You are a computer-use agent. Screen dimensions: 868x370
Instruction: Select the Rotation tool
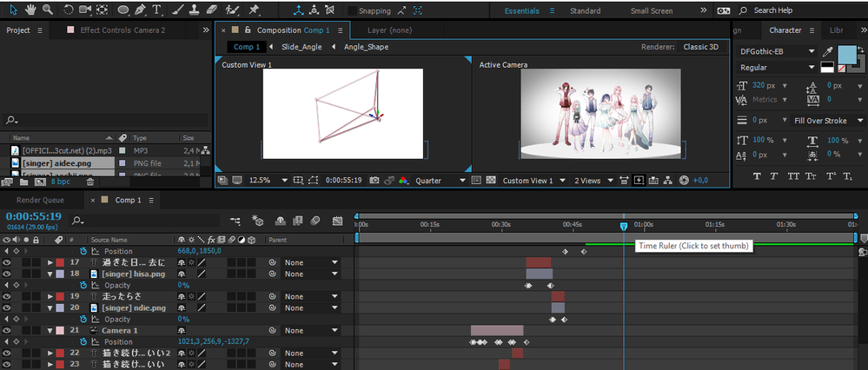coord(68,10)
